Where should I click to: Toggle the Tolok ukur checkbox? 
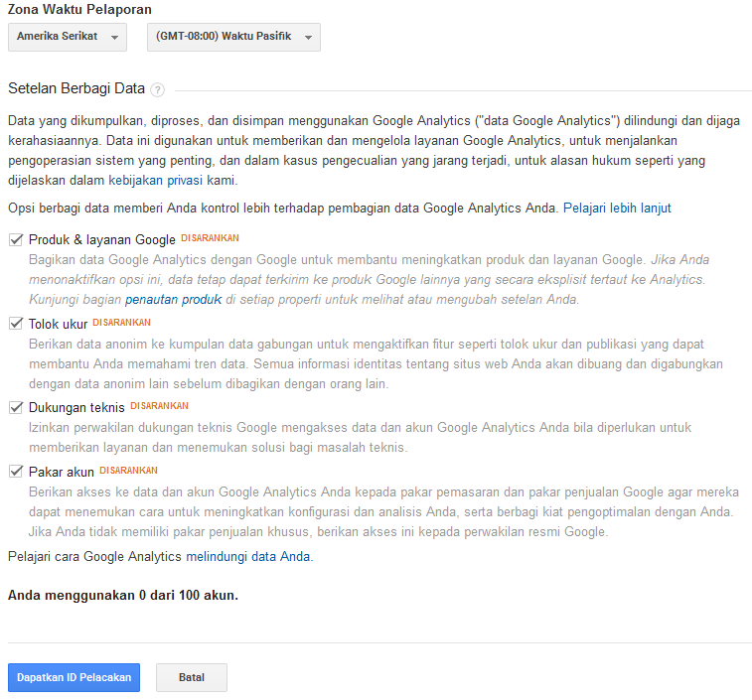click(x=16, y=323)
